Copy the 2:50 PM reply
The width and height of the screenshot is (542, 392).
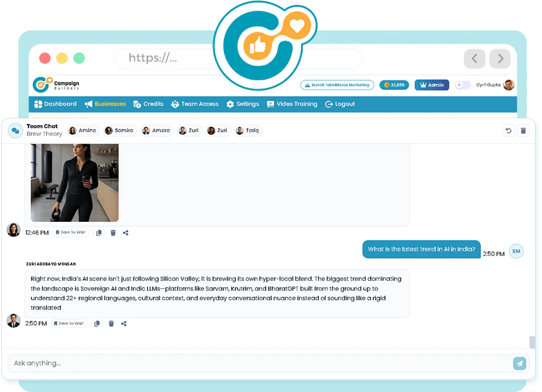coord(97,324)
